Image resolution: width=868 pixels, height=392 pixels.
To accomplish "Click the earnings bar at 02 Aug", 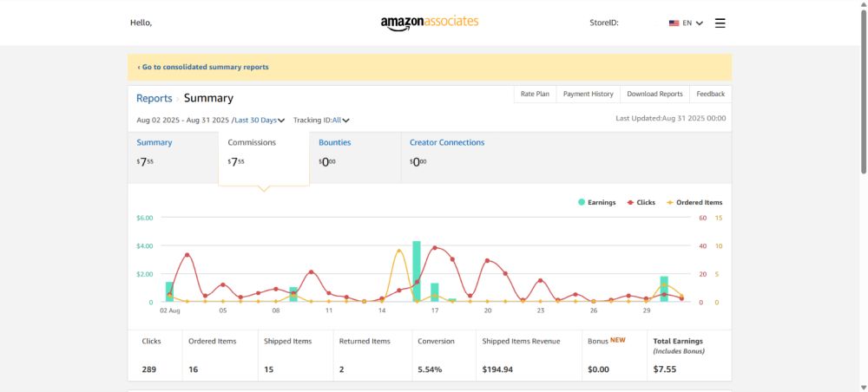I will pos(169,292).
